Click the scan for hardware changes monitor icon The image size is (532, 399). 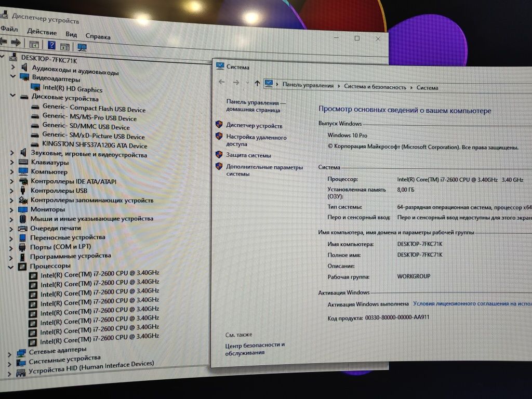pos(82,47)
